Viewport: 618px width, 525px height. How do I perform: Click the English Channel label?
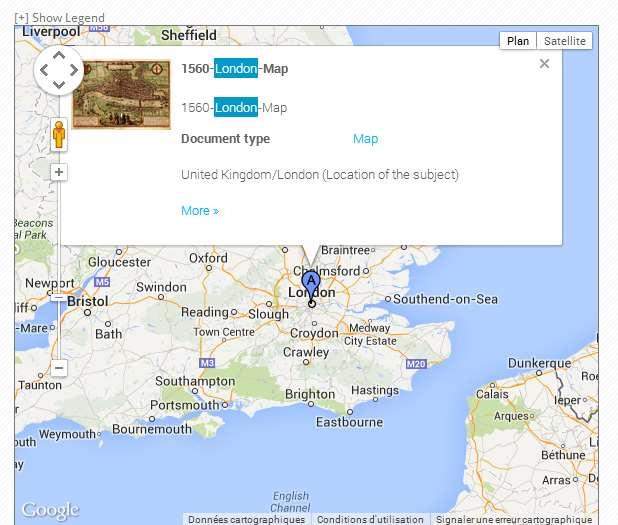[291, 502]
